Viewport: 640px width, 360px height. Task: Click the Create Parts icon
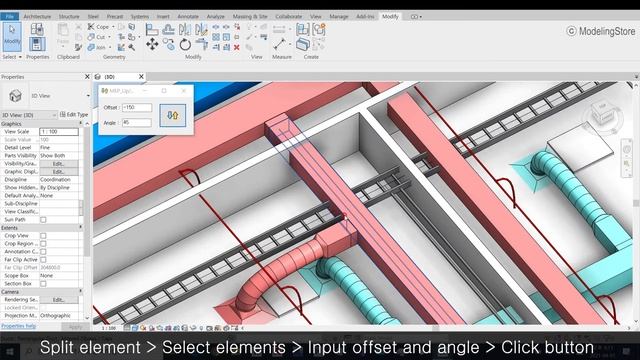(x=303, y=44)
